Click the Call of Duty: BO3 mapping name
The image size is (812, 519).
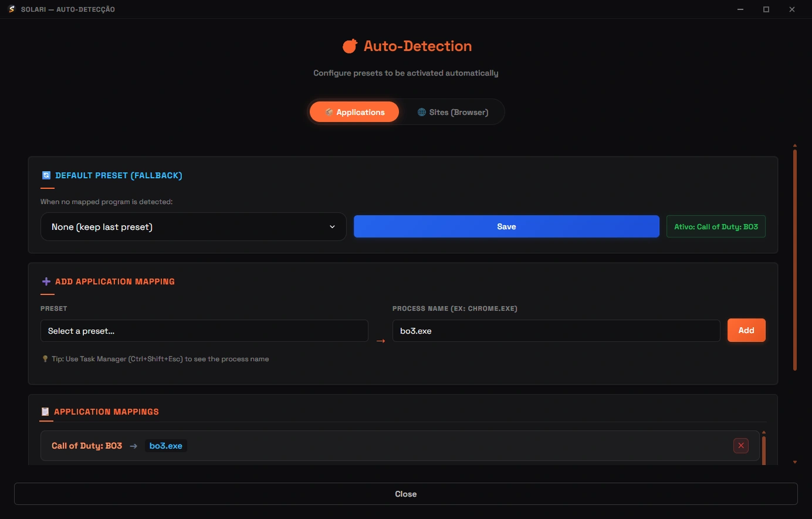(x=87, y=446)
